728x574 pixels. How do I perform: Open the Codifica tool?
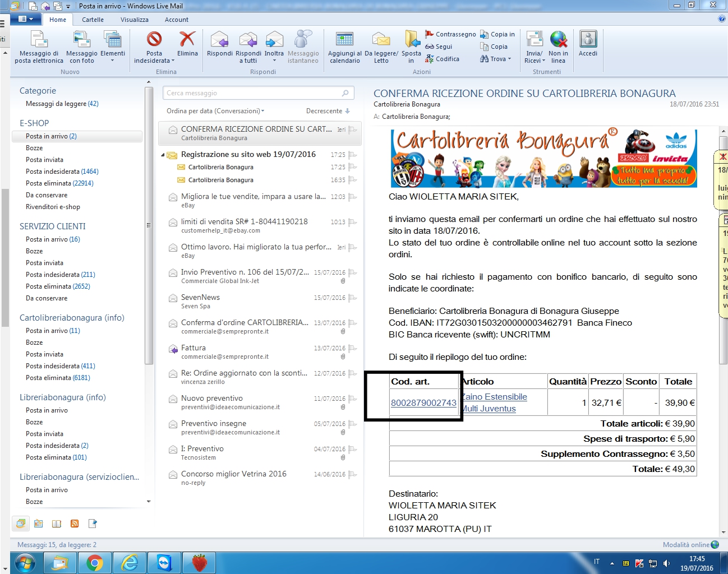coord(442,59)
